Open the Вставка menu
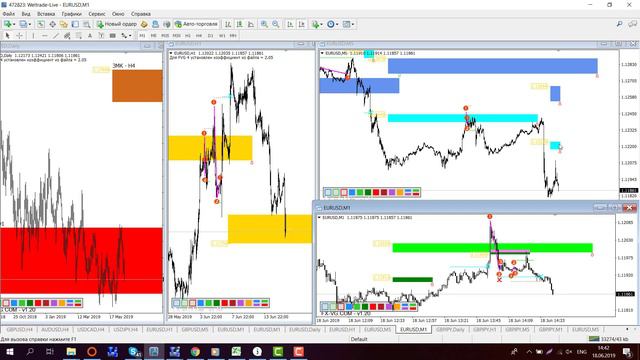The image size is (640, 360). 46,14
